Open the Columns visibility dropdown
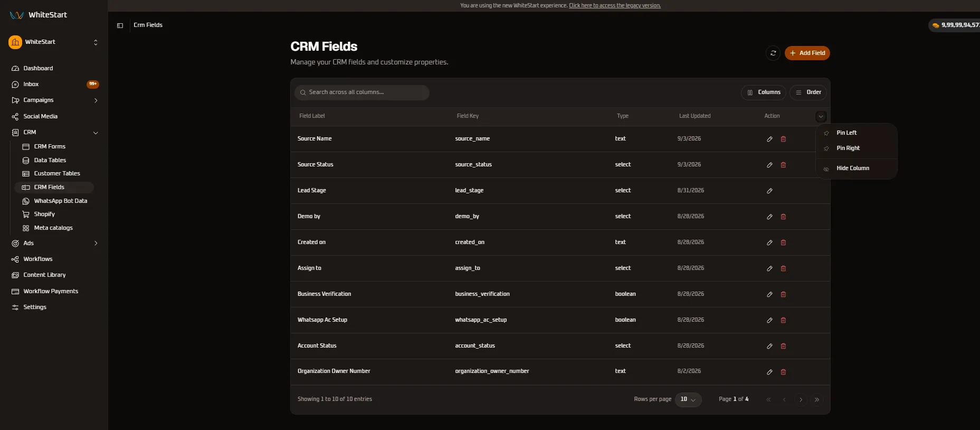The image size is (980, 430). (x=764, y=92)
